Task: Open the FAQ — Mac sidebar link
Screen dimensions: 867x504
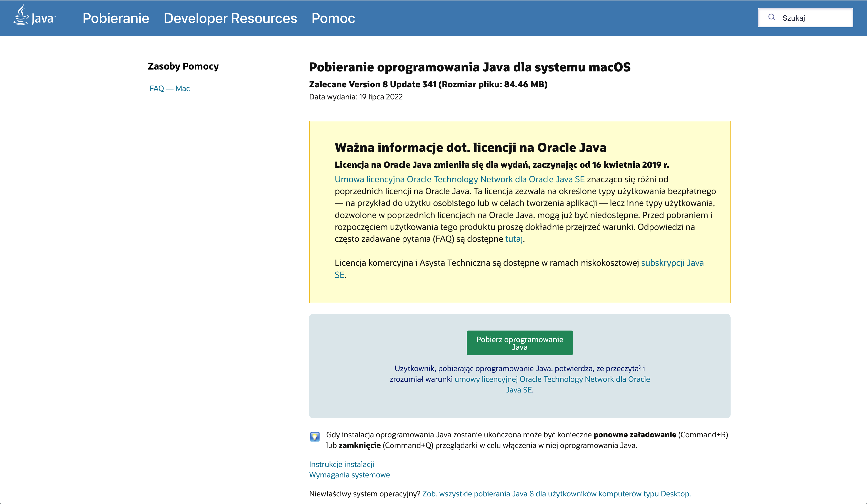Action: coord(169,89)
